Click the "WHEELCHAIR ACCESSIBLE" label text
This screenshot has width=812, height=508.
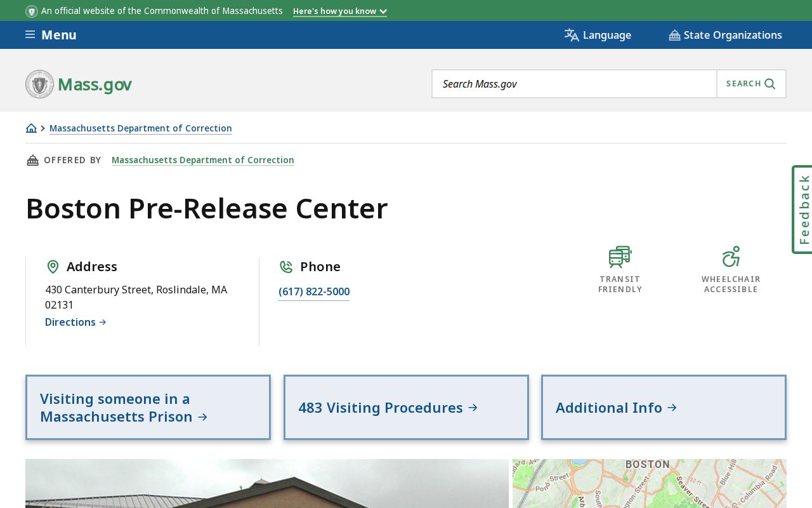point(731,284)
